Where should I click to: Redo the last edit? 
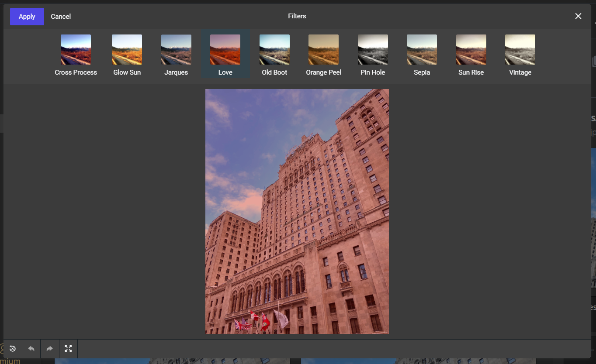(x=50, y=349)
